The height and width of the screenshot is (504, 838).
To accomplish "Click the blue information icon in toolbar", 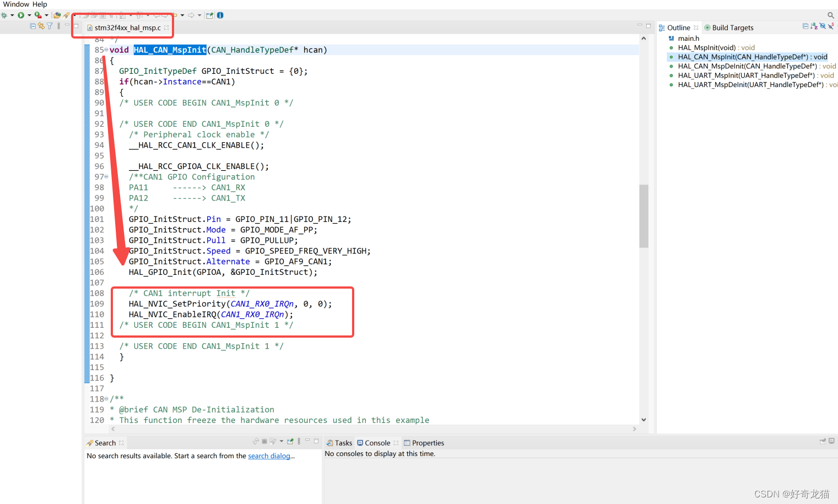I will 220,15.
